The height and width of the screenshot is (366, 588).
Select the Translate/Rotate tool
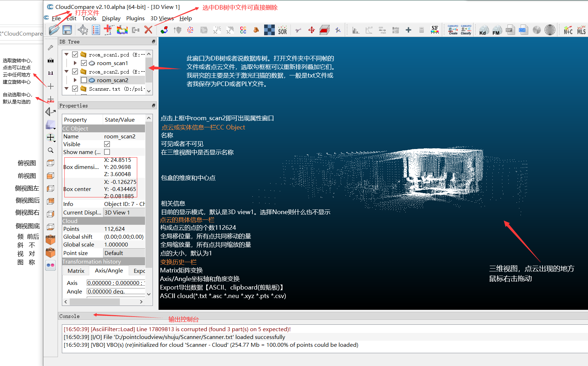pyautogui.click(x=311, y=30)
